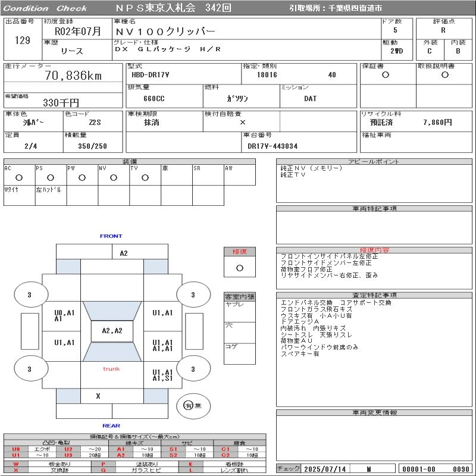Click the circle in the 修復 box

(240, 268)
